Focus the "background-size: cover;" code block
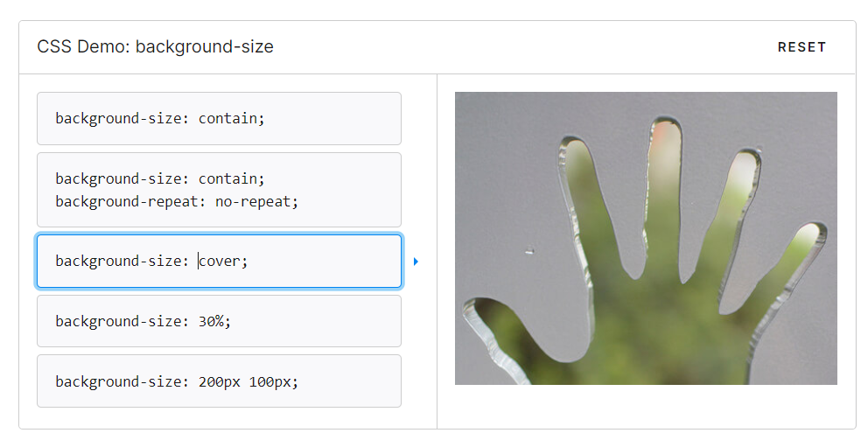868x447 pixels. point(219,261)
